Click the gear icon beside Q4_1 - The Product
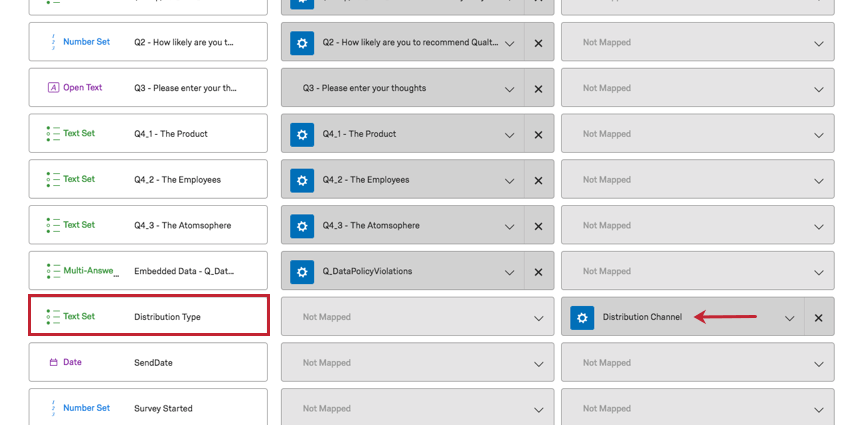Image resolution: width=850 pixels, height=425 pixels. click(x=302, y=134)
